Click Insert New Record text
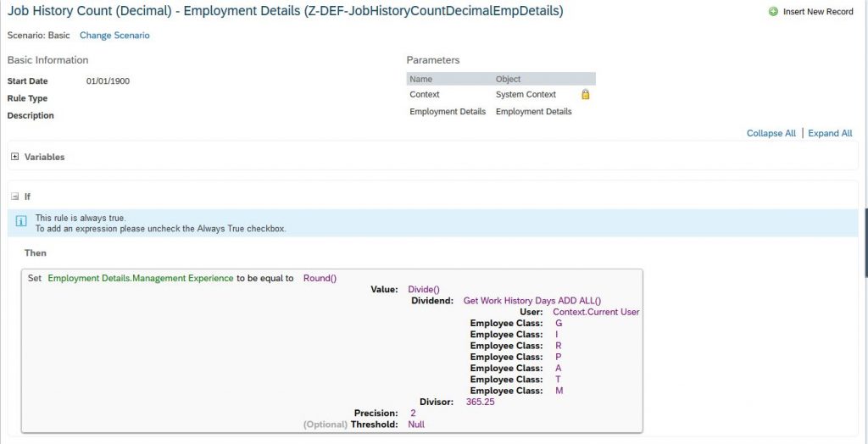The image size is (868, 444). tap(818, 12)
